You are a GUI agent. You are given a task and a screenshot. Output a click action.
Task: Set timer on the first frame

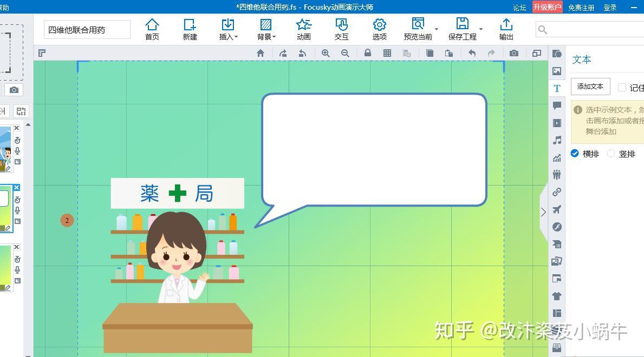(17, 140)
